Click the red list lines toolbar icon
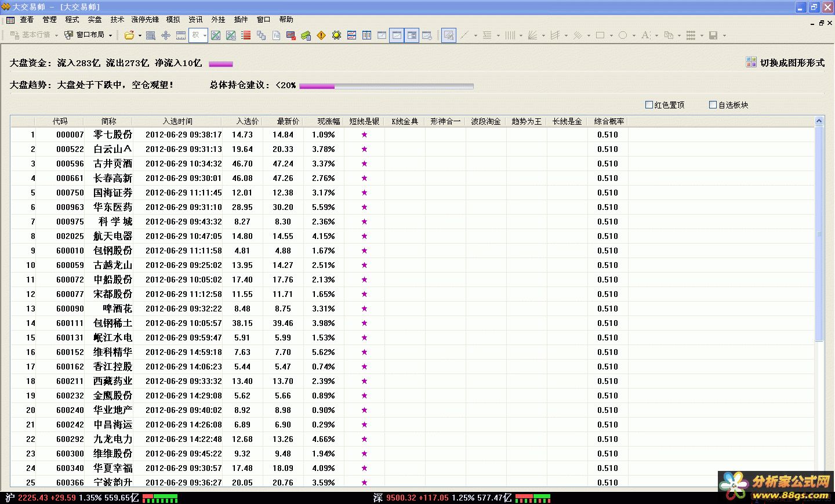Viewport: 835px width, 504px height. [x=246, y=35]
